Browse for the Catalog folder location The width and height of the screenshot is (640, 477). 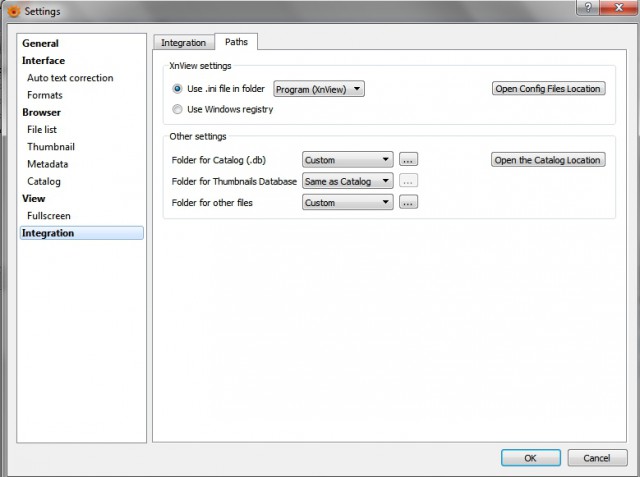pyautogui.click(x=408, y=160)
